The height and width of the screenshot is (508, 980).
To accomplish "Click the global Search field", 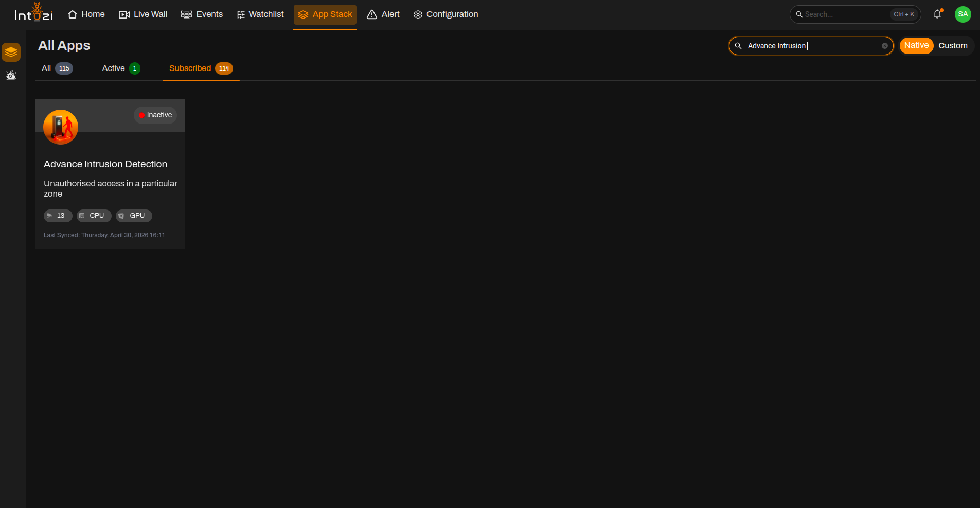I will click(855, 14).
